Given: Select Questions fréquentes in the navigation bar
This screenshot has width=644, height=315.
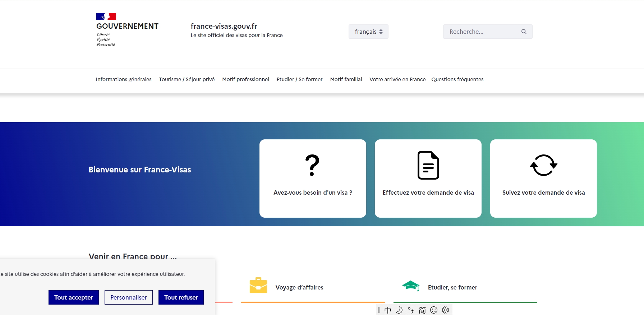Looking at the screenshot, I should tap(457, 79).
